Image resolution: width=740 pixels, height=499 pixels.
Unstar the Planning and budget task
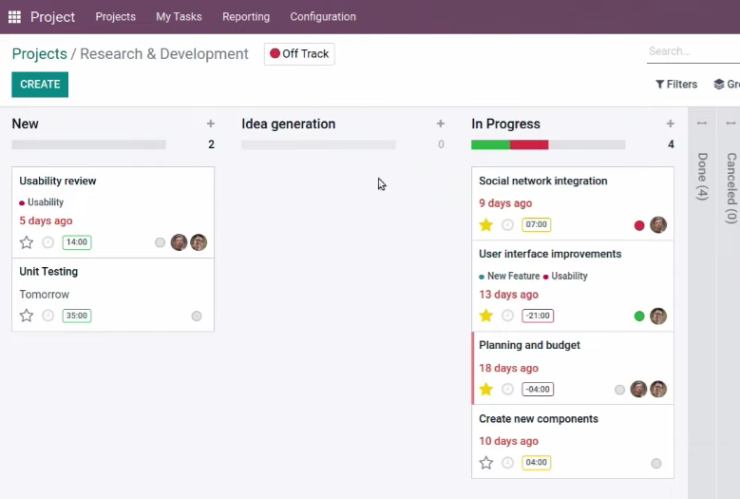click(x=486, y=389)
